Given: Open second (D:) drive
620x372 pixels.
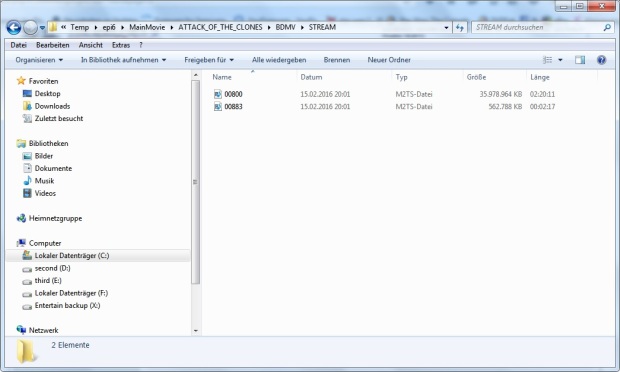Looking at the screenshot, I should coord(53,268).
